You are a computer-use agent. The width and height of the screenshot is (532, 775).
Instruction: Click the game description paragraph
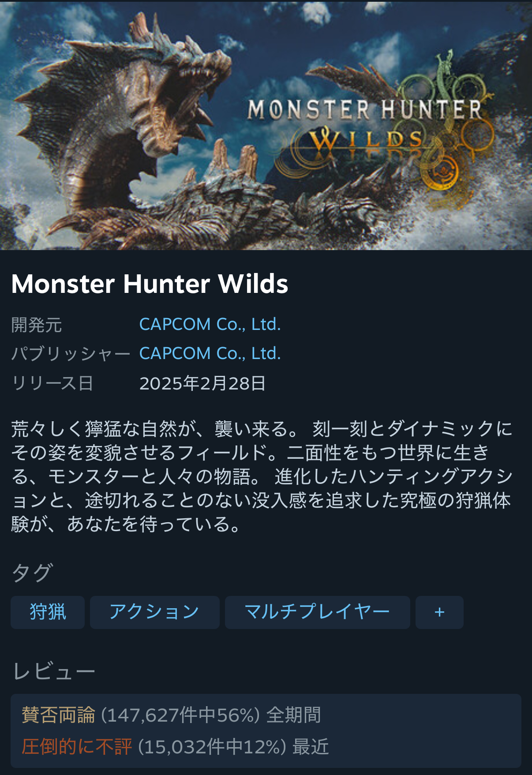pyautogui.click(x=262, y=476)
